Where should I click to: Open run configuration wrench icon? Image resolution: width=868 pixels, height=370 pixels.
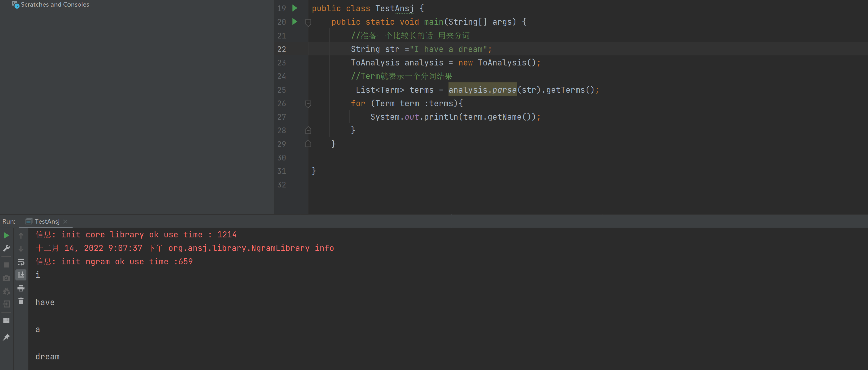[x=6, y=248]
